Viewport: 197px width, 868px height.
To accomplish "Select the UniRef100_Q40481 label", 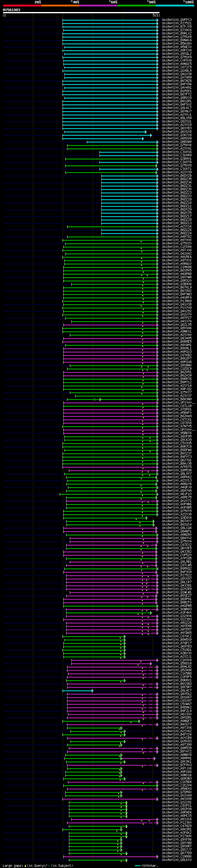I will [x=177, y=88].
